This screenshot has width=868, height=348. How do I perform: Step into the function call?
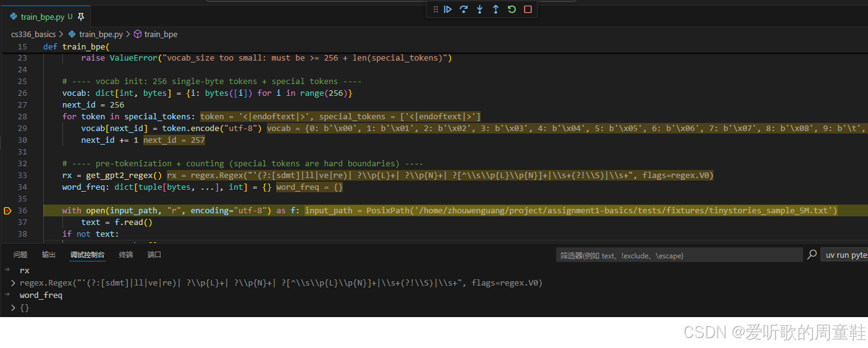tap(479, 9)
